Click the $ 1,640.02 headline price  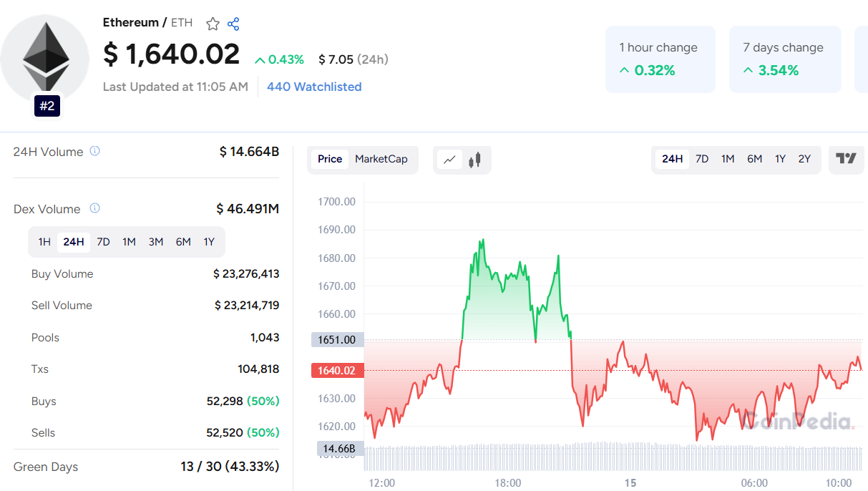click(171, 54)
